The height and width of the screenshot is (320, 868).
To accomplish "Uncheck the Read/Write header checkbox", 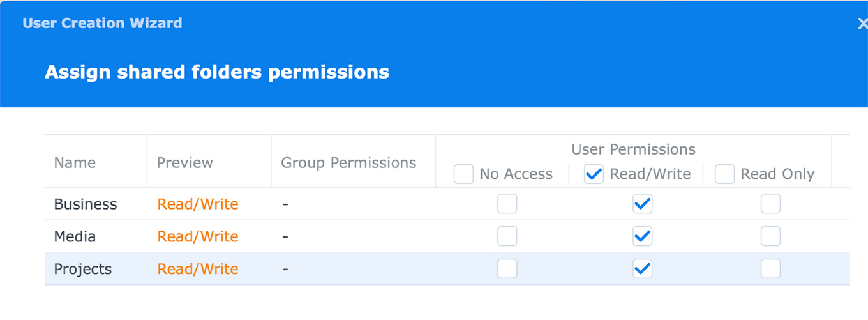I will [594, 174].
